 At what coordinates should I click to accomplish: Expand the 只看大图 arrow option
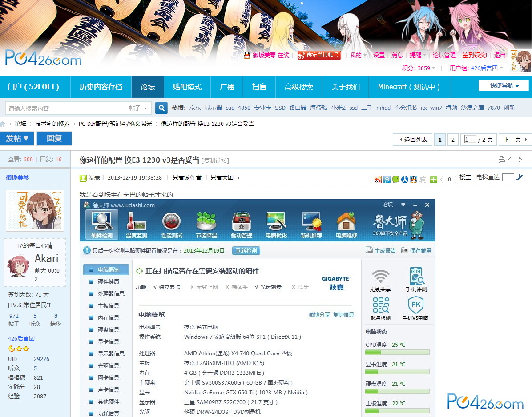click(238, 178)
